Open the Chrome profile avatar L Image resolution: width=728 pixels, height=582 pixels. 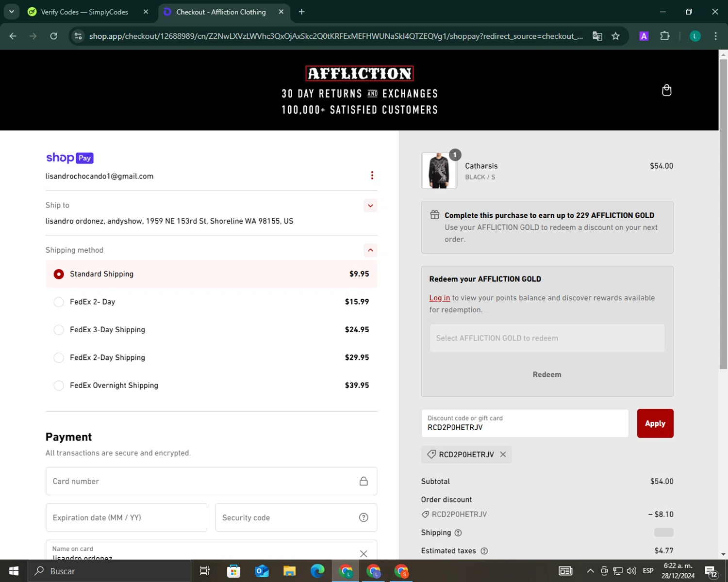click(x=695, y=36)
